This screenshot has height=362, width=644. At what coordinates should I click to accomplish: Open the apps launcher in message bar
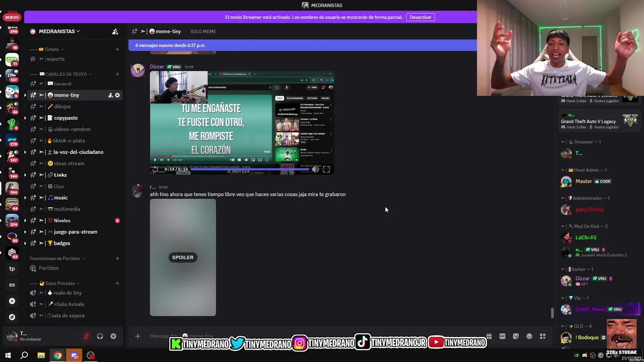(542, 336)
